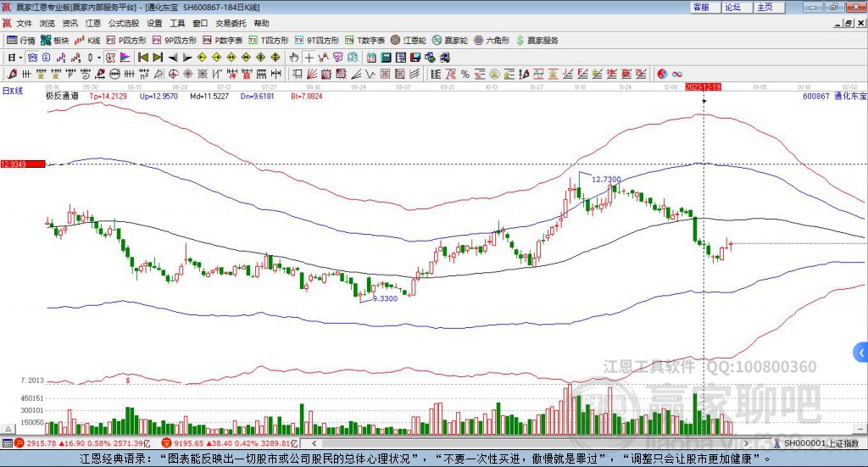Open the 9T四方形 tool
868x467 pixels.
pos(316,41)
